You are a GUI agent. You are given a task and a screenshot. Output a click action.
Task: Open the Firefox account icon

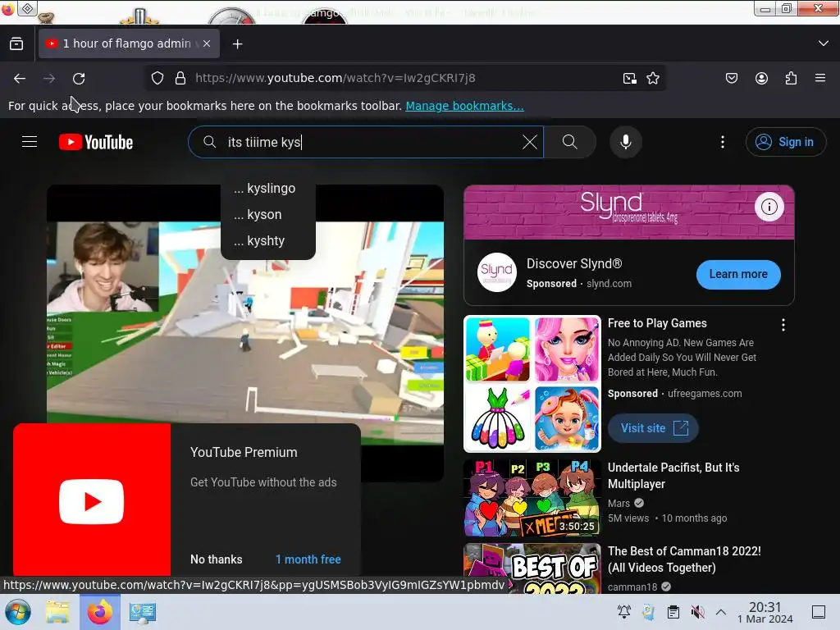coord(761,78)
